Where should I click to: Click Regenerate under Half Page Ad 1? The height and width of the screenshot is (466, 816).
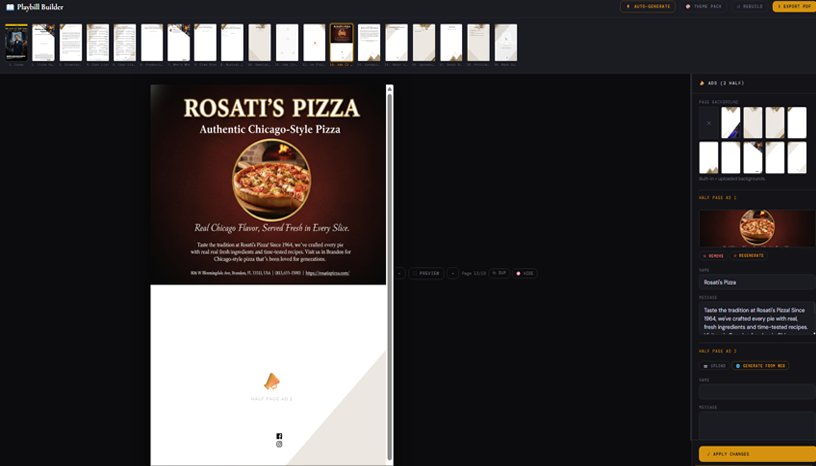[x=749, y=256]
